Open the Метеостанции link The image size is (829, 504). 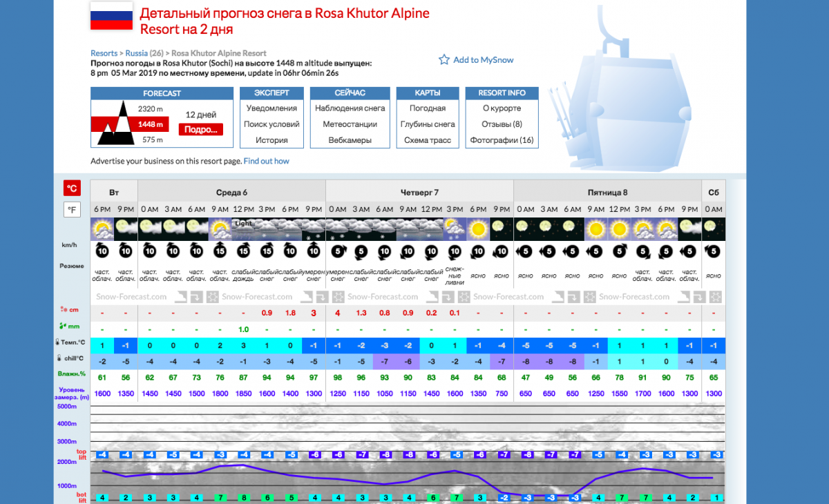coord(350,124)
